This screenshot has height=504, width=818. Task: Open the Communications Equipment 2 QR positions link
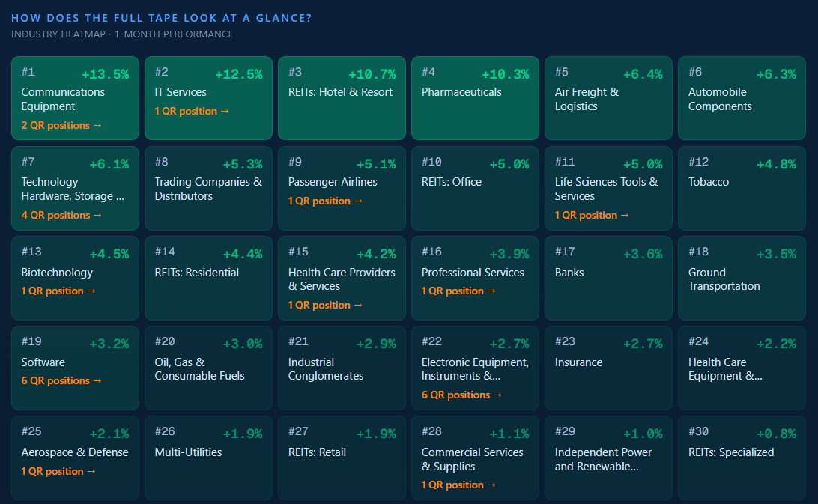61,125
